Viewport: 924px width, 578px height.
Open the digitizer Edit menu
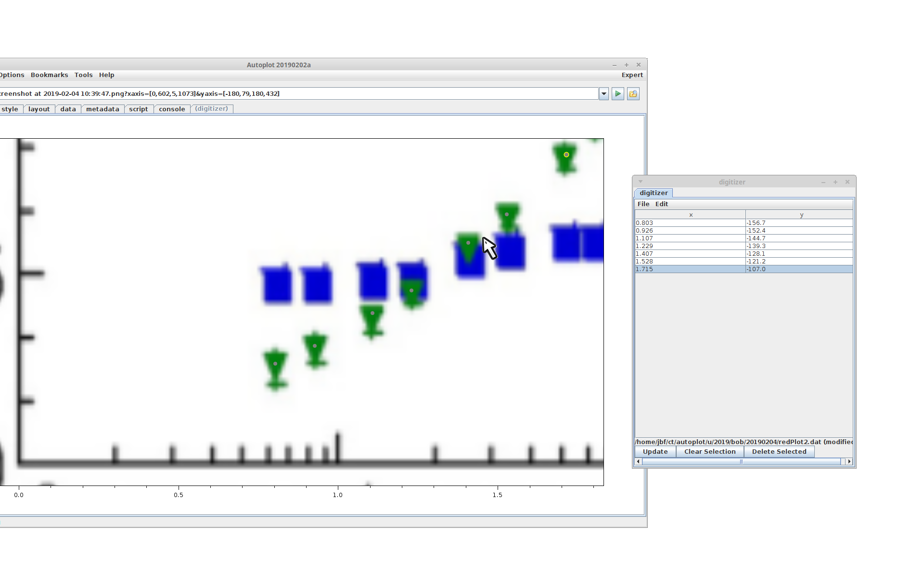[662, 204]
